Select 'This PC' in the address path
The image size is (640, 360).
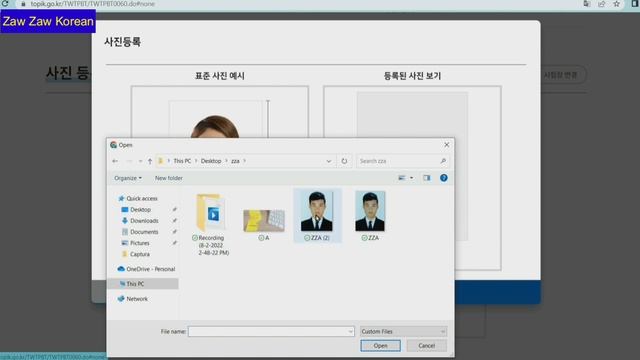click(182, 161)
